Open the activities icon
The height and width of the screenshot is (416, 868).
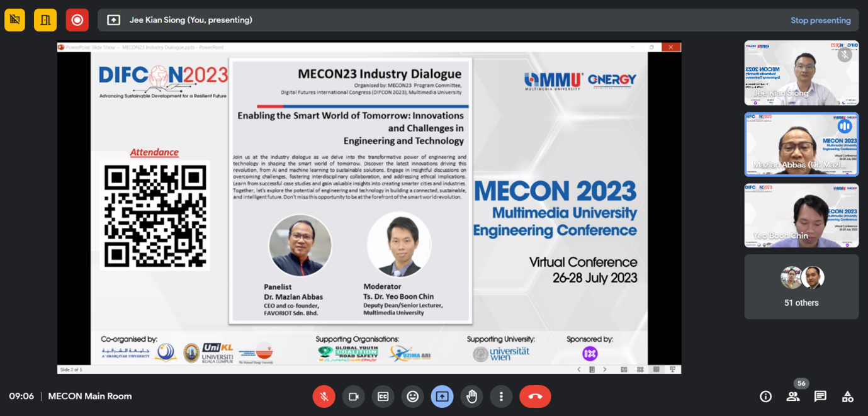tap(847, 396)
